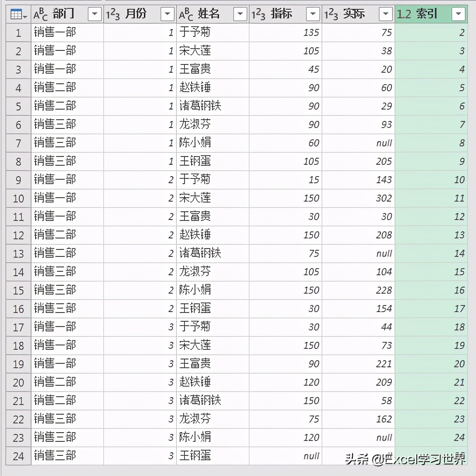Select the 姓名 column header
476x476 pixels.
[213, 14]
